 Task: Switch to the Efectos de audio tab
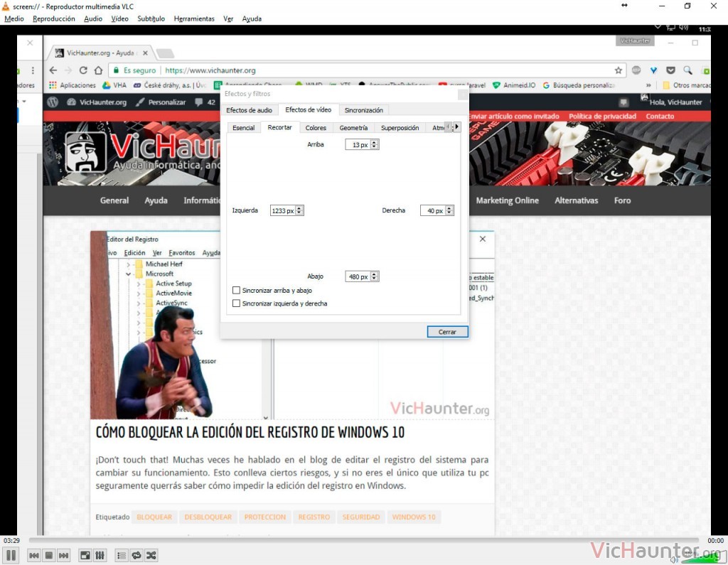(x=250, y=110)
